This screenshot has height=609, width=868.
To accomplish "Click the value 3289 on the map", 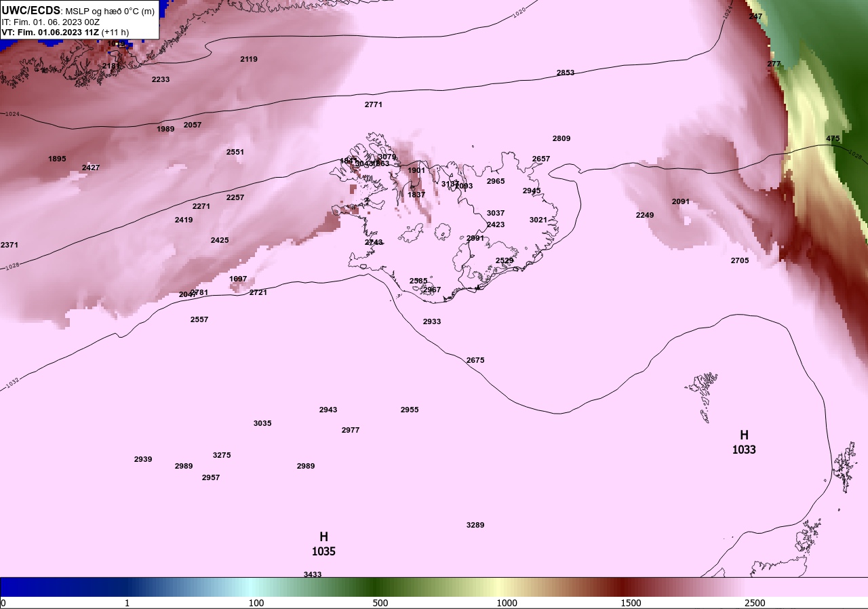I will pos(475,525).
